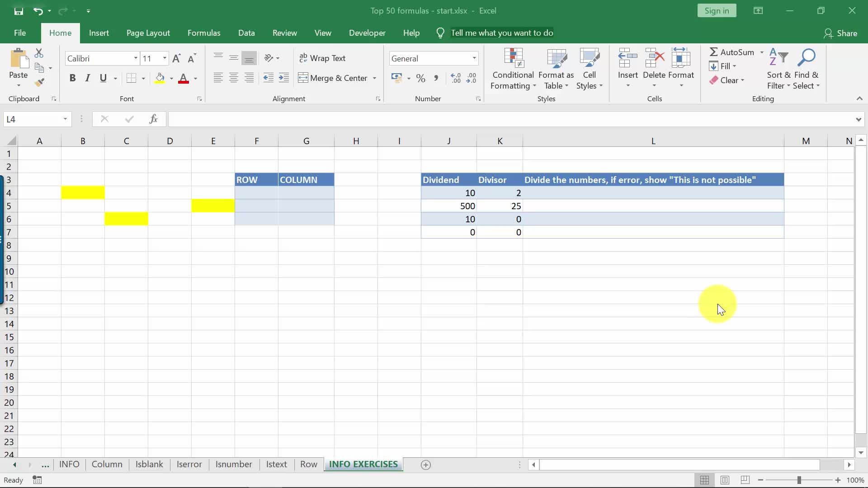The image size is (868, 488).
Task: Open the Iserror sheet tab
Action: pyautogui.click(x=189, y=464)
